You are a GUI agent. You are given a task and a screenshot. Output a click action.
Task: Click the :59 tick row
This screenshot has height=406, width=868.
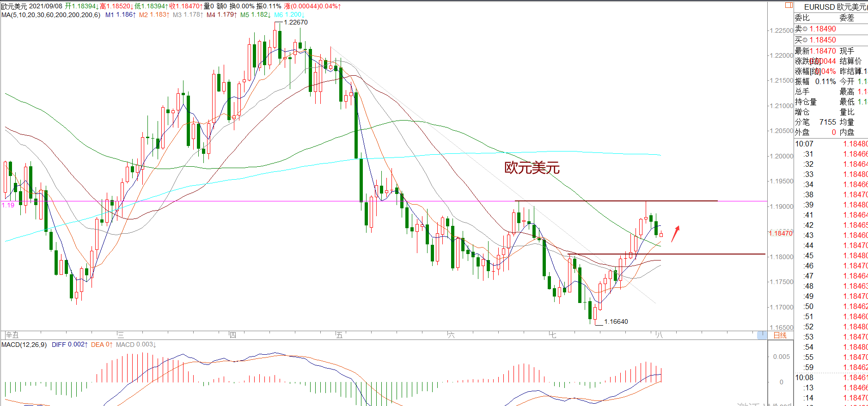point(831,367)
